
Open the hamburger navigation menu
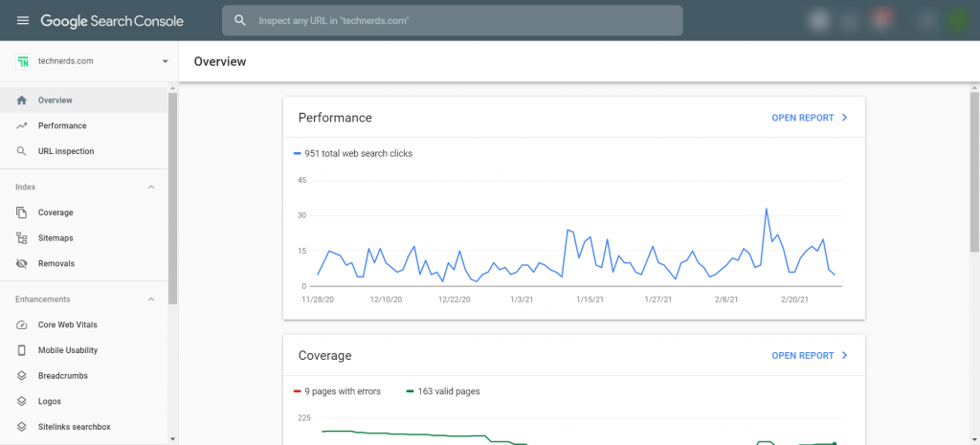pos(23,21)
